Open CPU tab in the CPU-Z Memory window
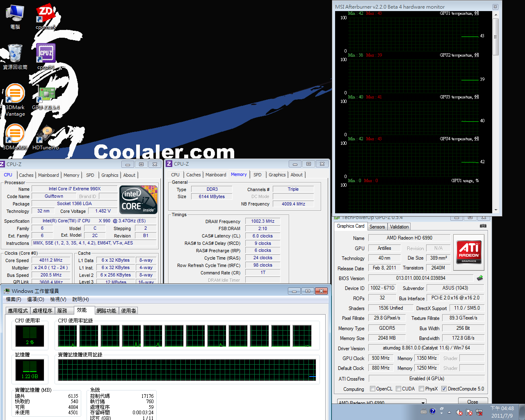The image size is (525, 420). (176, 175)
